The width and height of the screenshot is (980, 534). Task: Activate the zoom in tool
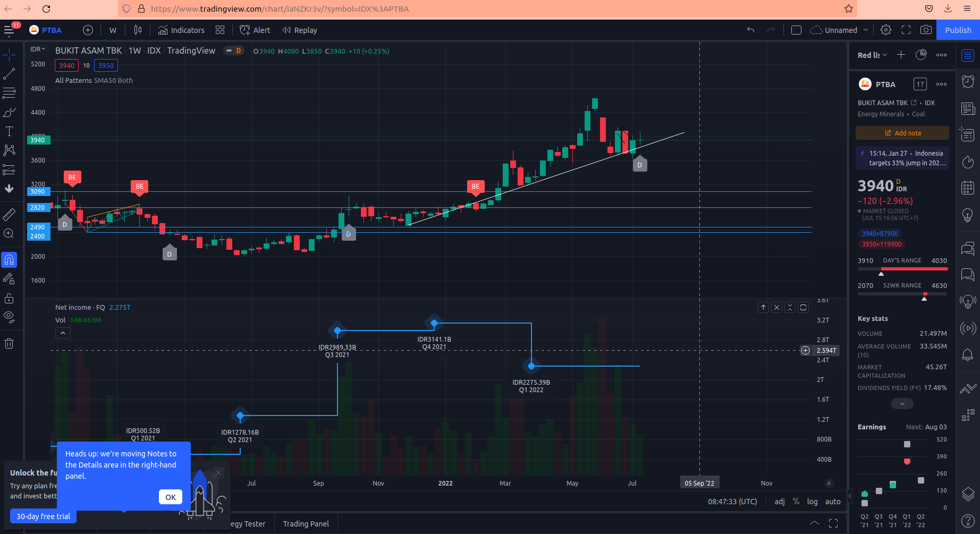[x=9, y=233]
